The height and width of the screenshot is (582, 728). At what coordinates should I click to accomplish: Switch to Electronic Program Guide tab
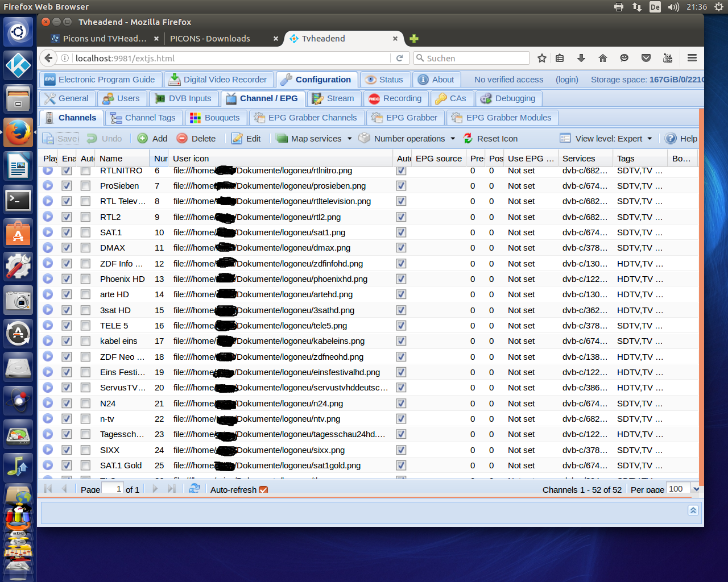[x=100, y=80]
